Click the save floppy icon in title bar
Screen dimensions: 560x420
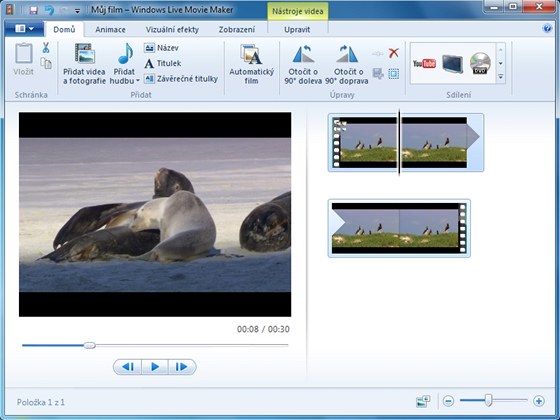34,10
